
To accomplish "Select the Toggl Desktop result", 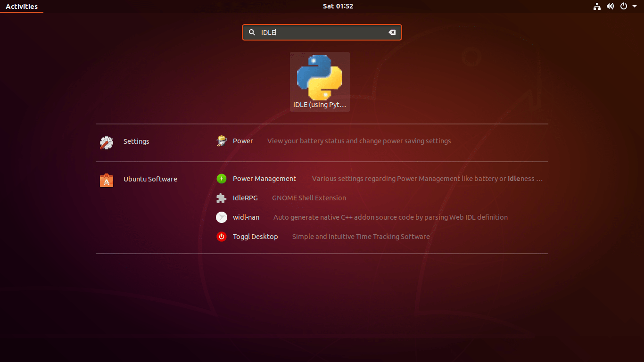I will (256, 237).
